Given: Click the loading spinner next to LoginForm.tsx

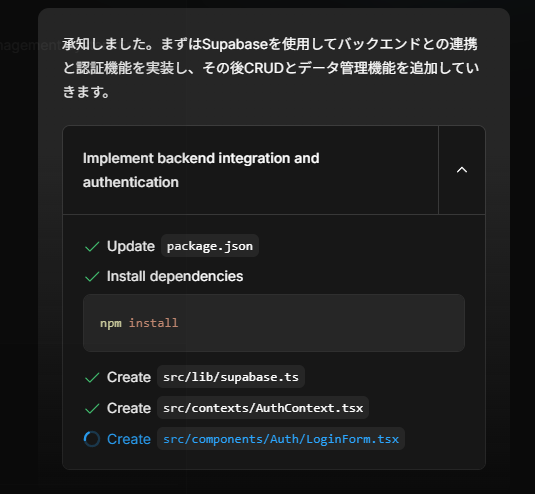Looking at the screenshot, I should pyautogui.click(x=92, y=439).
